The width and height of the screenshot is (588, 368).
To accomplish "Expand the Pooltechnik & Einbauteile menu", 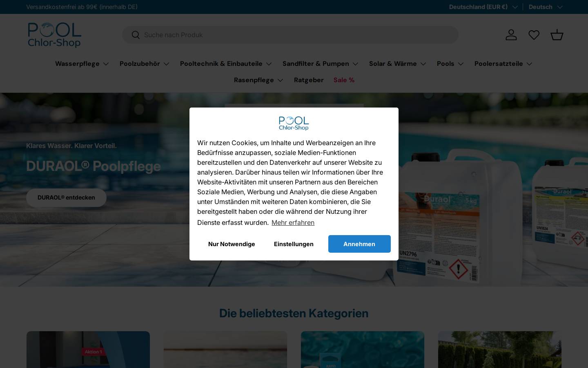I will pyautogui.click(x=226, y=64).
